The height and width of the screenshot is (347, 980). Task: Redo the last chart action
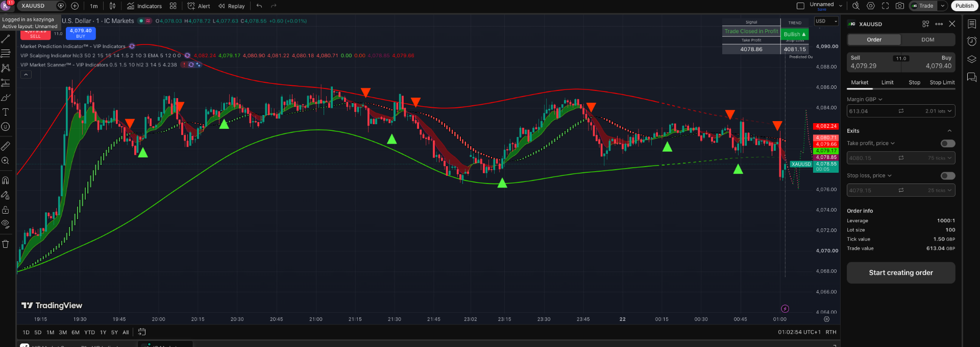tap(274, 6)
